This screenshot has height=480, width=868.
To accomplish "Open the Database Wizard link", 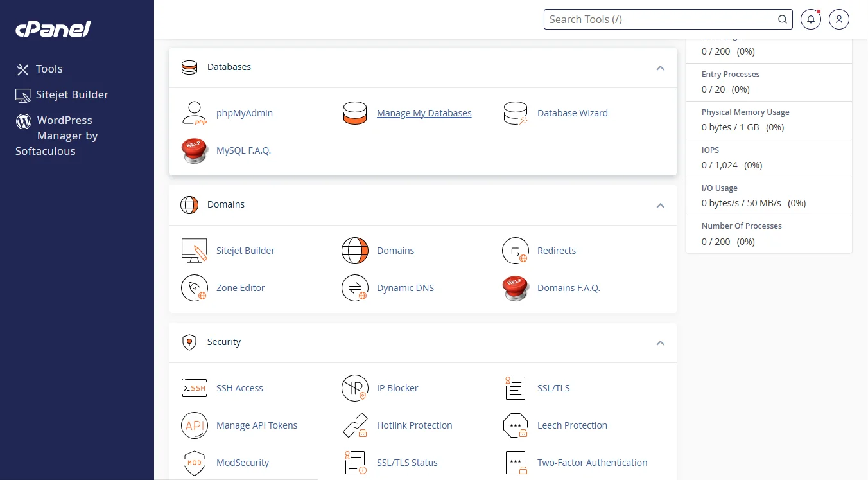I will (573, 113).
